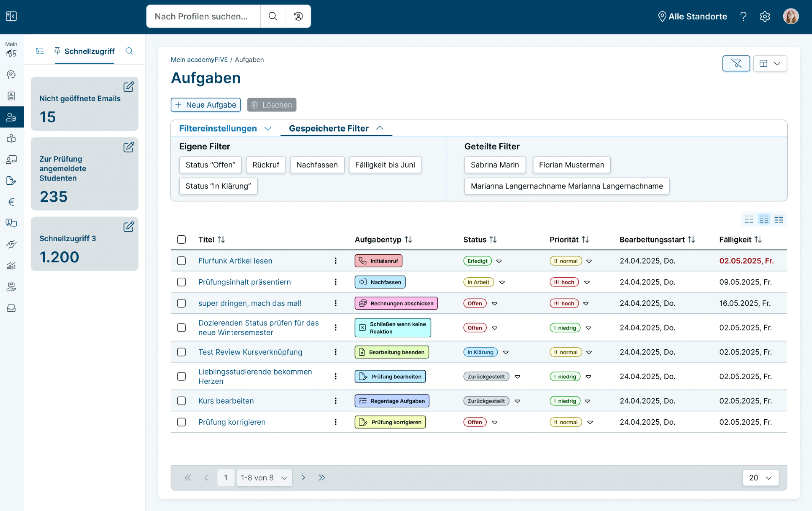The image size is (812, 511).
Task: Select the checkbox for the Prüfung korrigieren row
Action: (181, 422)
